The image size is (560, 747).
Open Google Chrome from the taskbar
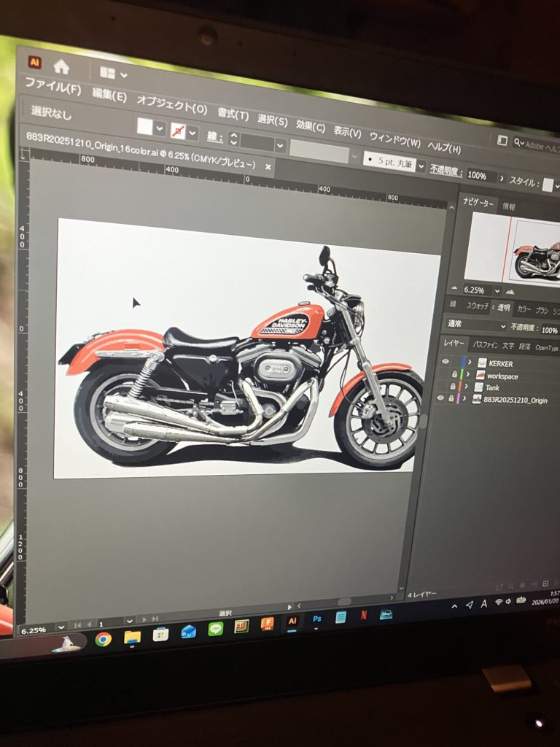pyautogui.click(x=104, y=639)
